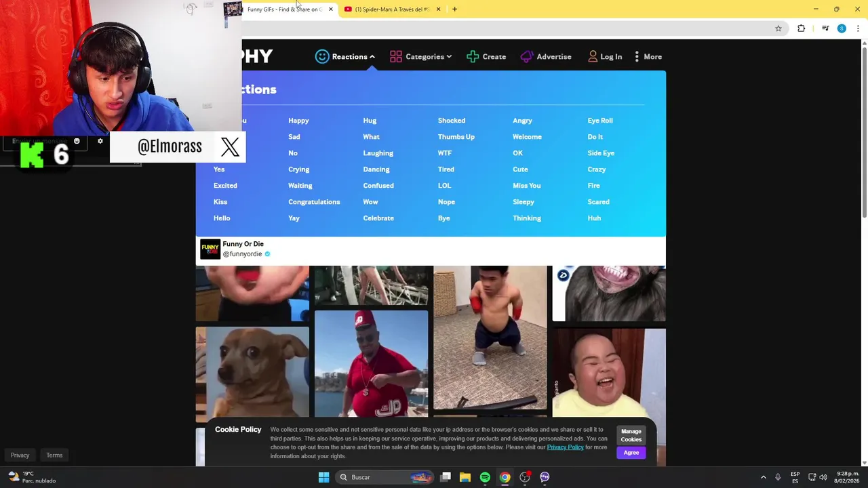The width and height of the screenshot is (868, 488).
Task: Open the laughing child GIF
Action: 609,373
